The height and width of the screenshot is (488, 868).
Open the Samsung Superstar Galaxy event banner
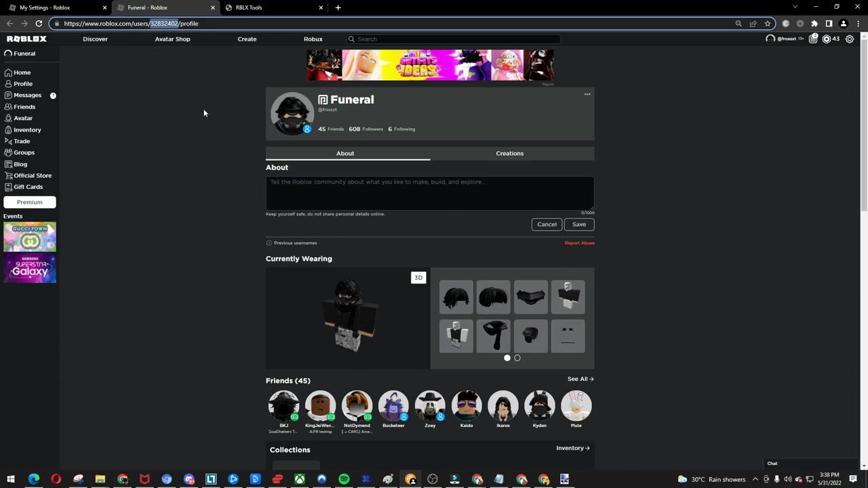click(30, 268)
